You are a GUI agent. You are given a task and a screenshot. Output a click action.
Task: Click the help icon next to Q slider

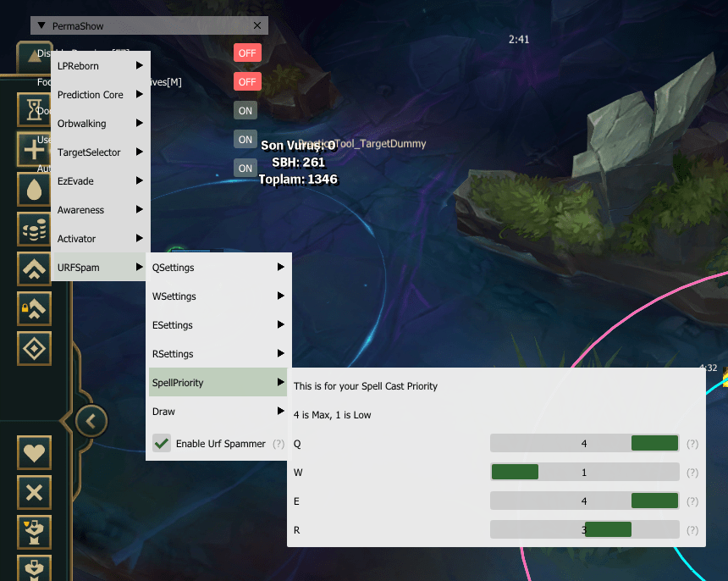click(x=692, y=444)
